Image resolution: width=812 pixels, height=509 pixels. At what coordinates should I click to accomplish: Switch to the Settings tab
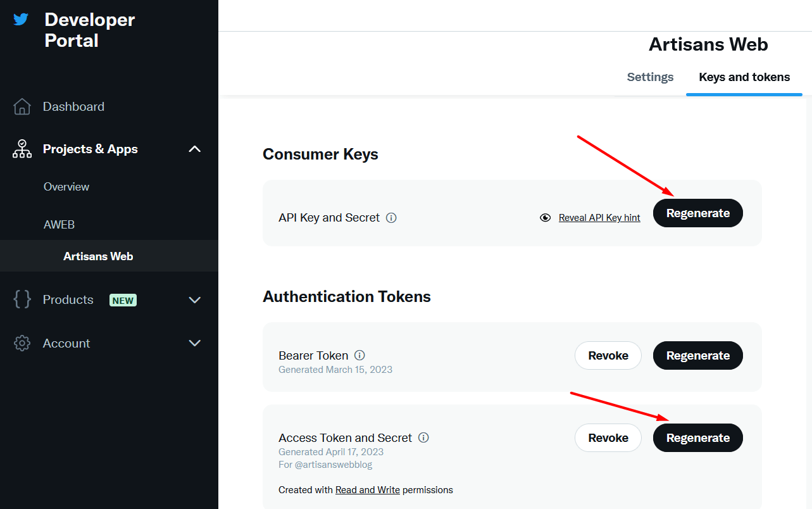coord(650,77)
